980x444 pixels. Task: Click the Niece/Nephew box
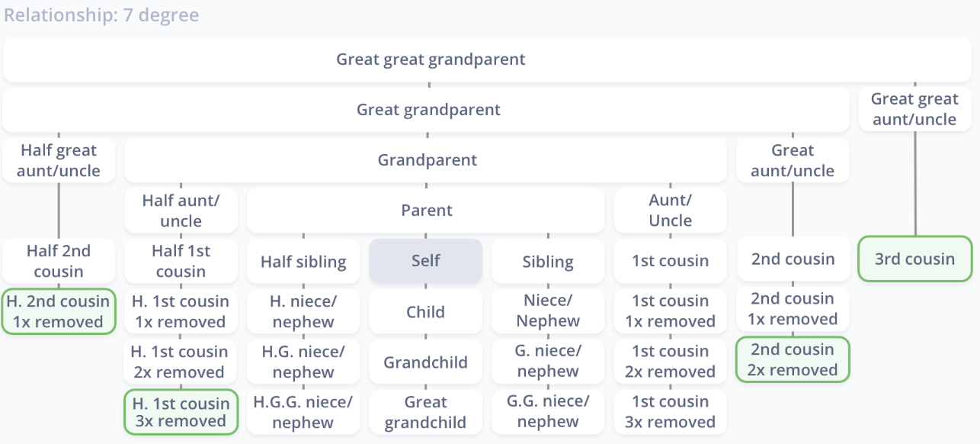click(x=548, y=311)
